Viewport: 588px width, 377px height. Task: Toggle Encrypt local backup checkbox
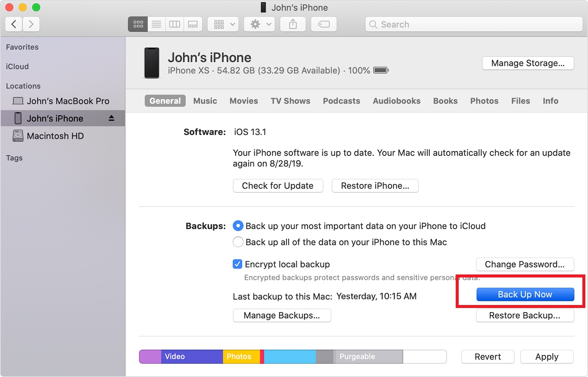click(x=237, y=264)
